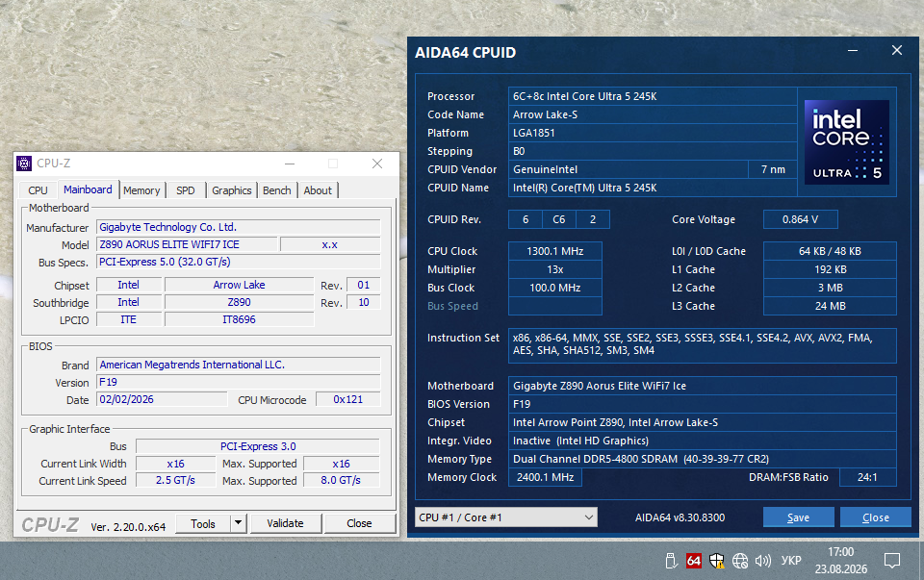Click the Save button in AIDA64 CPUID

799,517
